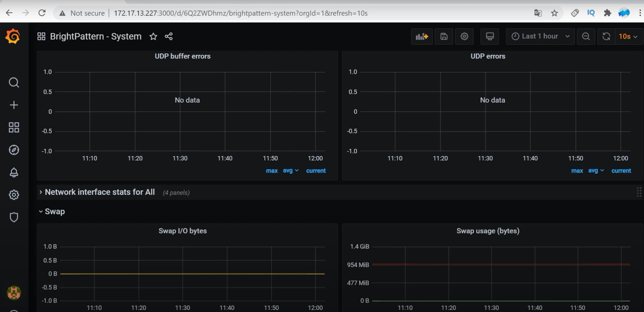Sort UDP buffer errors legend by current
Viewport: 644px width, 312px height.
(x=316, y=171)
